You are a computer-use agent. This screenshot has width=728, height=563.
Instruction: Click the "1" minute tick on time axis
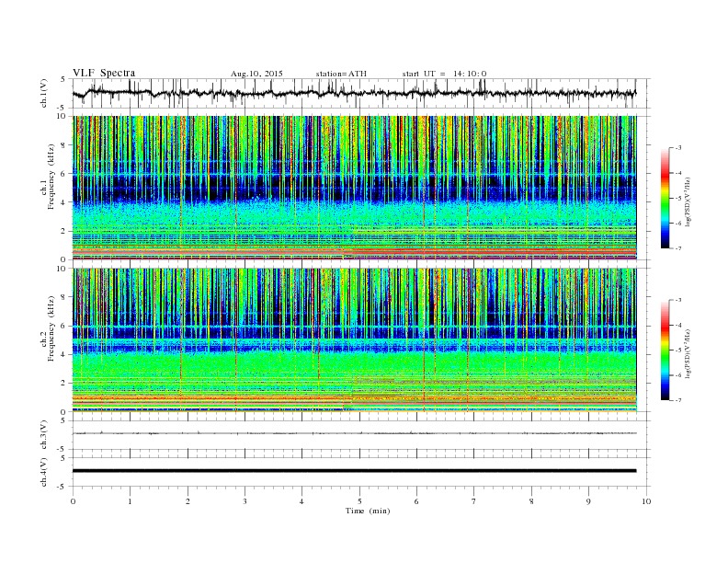[130, 501]
